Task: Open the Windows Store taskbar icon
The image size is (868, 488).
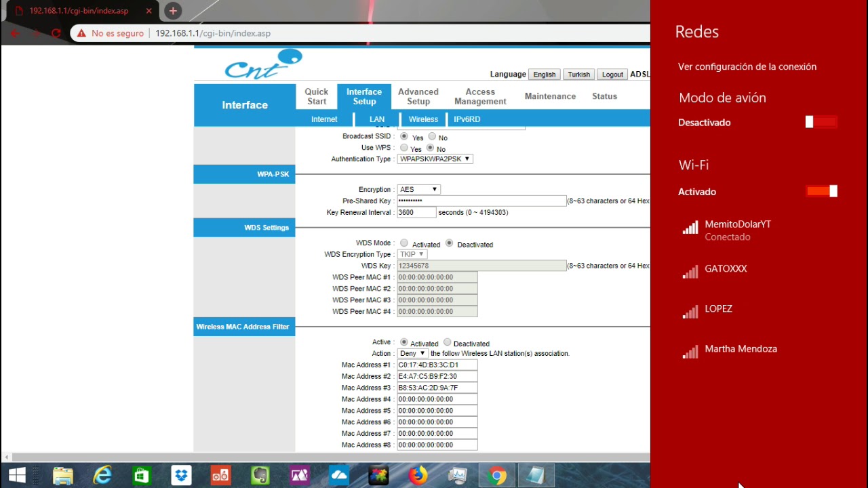Action: tap(142, 475)
